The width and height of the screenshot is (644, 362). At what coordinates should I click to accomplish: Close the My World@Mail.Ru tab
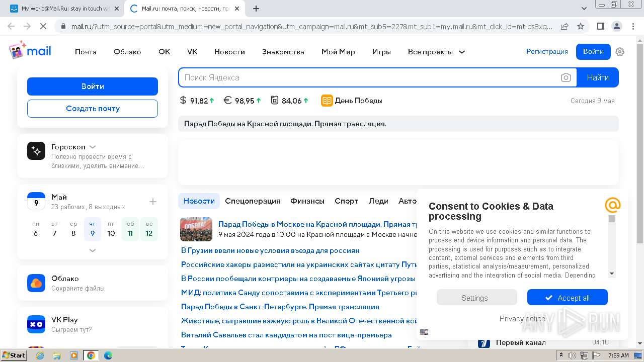point(117,9)
